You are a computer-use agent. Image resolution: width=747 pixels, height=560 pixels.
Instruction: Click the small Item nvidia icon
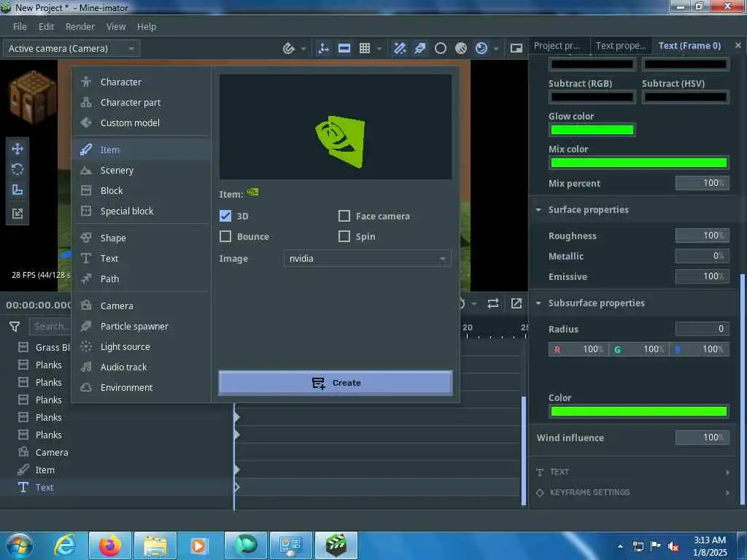pos(252,192)
